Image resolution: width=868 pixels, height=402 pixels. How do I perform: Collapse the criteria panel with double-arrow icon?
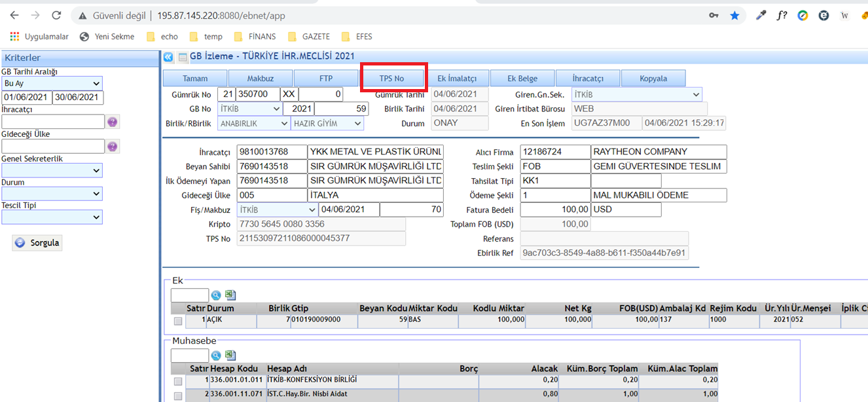168,57
